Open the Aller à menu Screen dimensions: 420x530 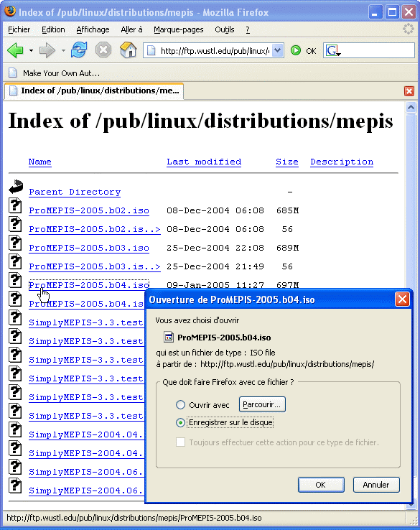pyautogui.click(x=131, y=29)
